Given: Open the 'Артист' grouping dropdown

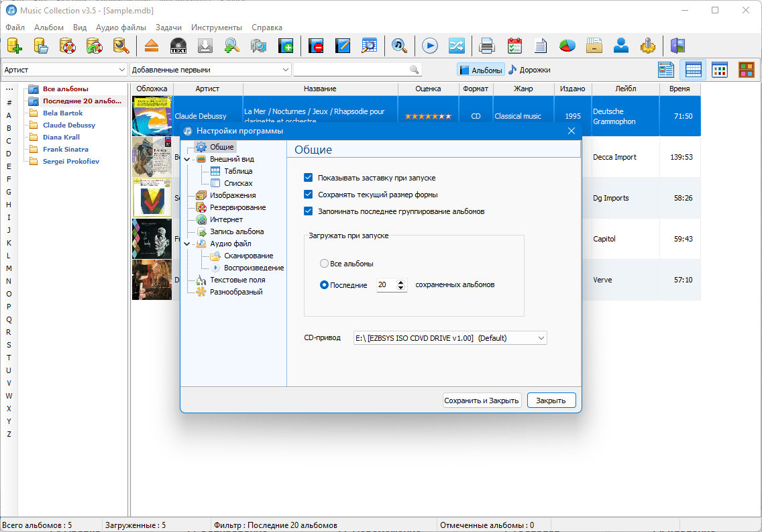Looking at the screenshot, I should coord(64,70).
